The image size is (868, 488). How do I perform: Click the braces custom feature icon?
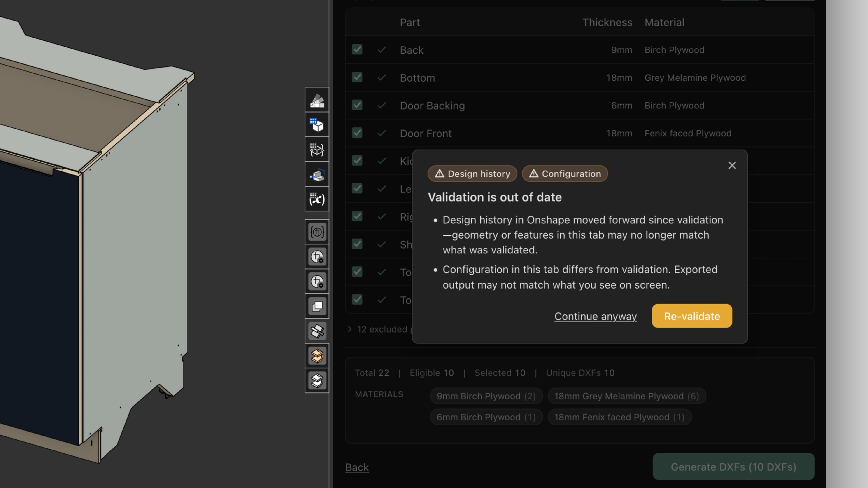pyautogui.click(x=317, y=232)
